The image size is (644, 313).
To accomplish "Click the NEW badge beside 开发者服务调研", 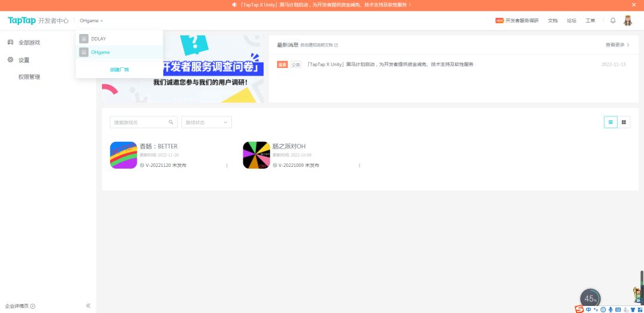I will tap(500, 20).
